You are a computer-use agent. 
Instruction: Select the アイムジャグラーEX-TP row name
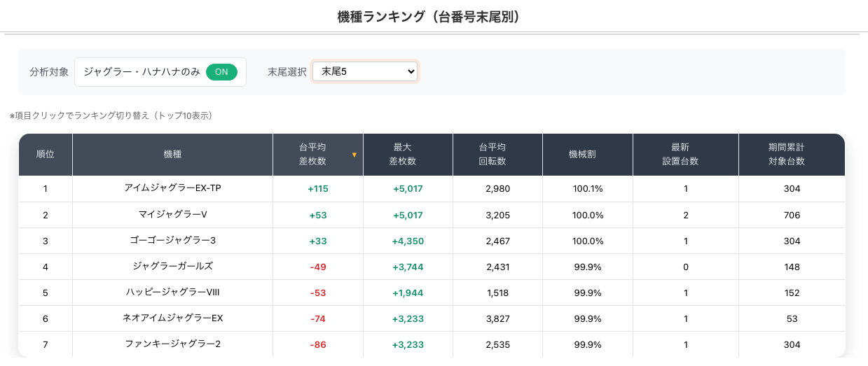tap(172, 188)
